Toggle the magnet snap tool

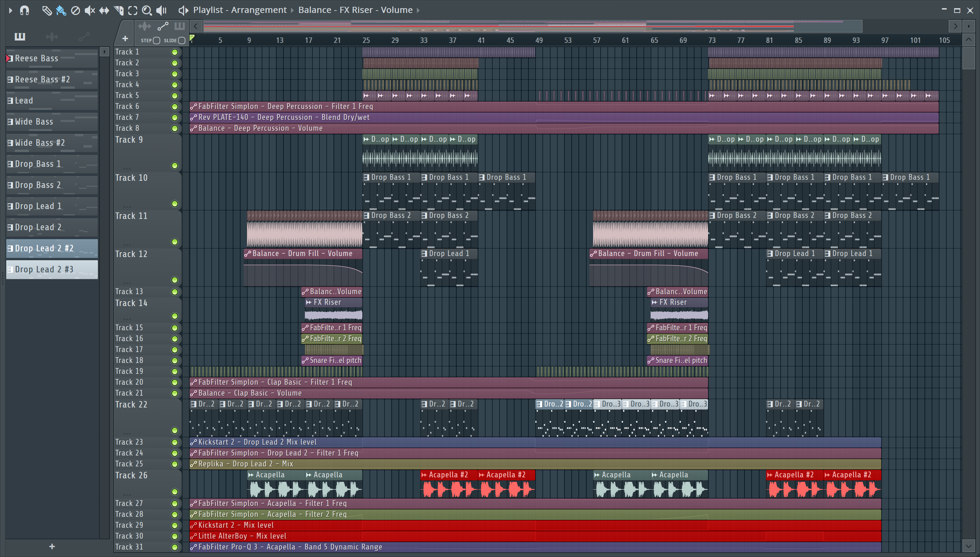[x=24, y=10]
